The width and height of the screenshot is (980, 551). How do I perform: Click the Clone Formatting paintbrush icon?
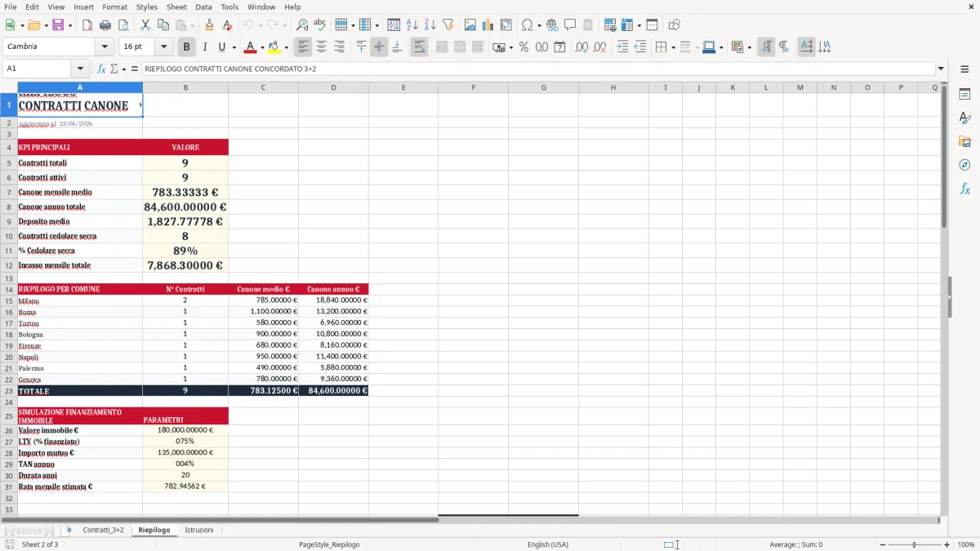coord(210,25)
